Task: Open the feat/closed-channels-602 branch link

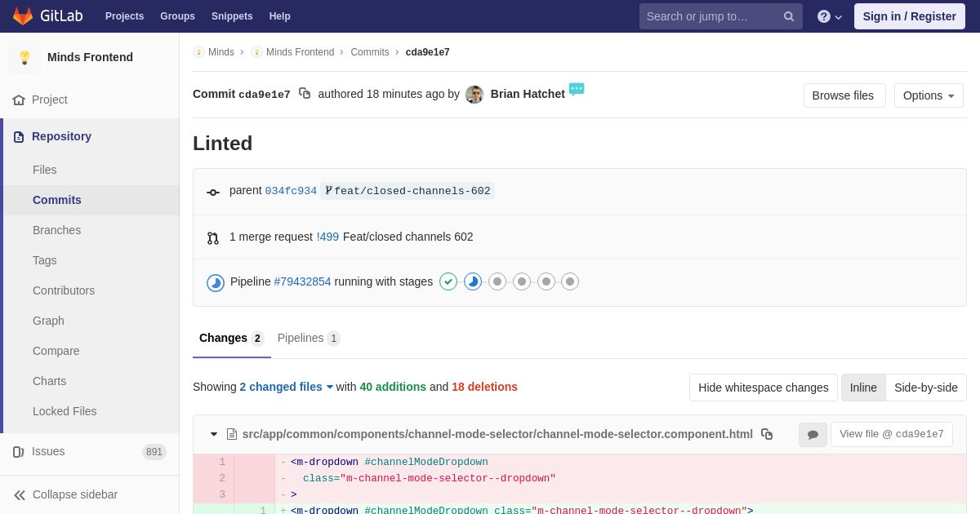Action: click(408, 191)
